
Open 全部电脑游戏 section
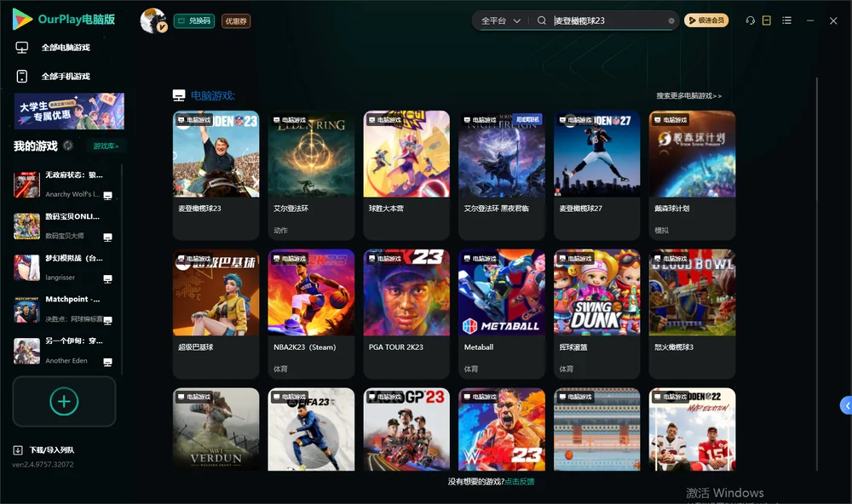[66, 48]
